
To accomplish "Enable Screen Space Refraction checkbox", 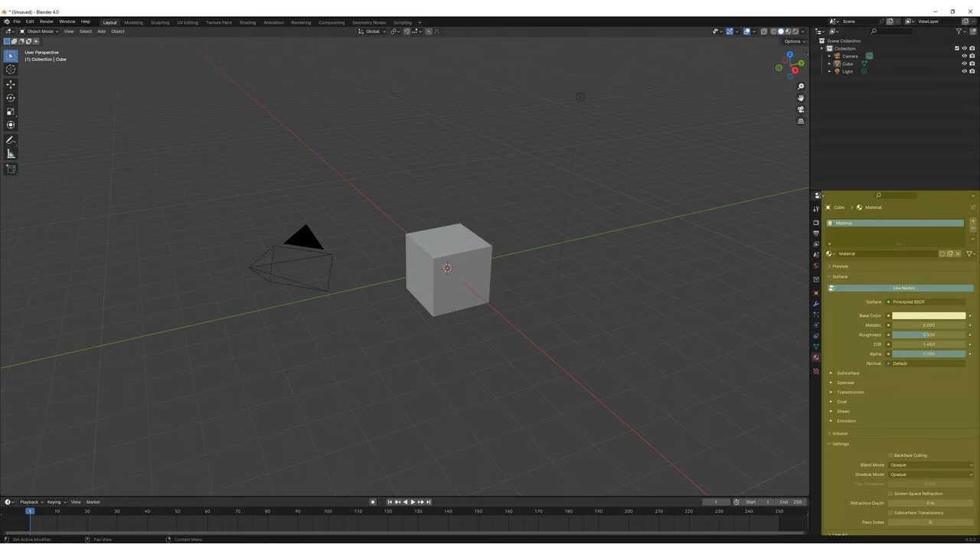I will pos(890,494).
